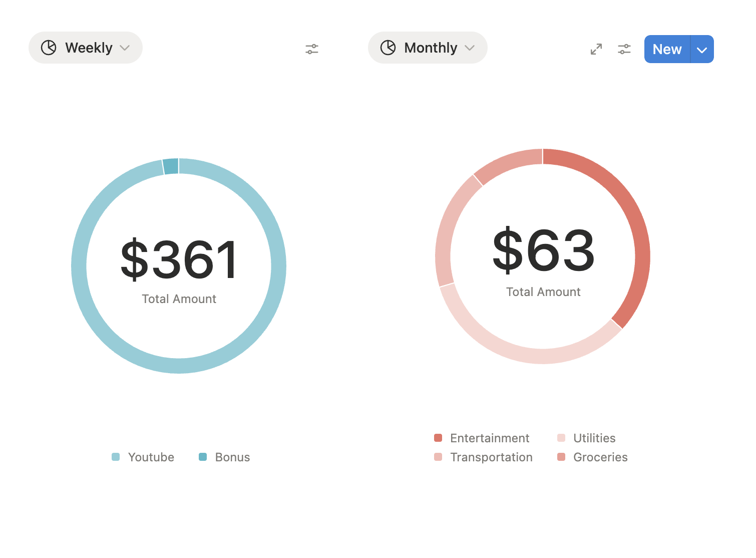Toggle Bonus series in chart legend

click(232, 457)
